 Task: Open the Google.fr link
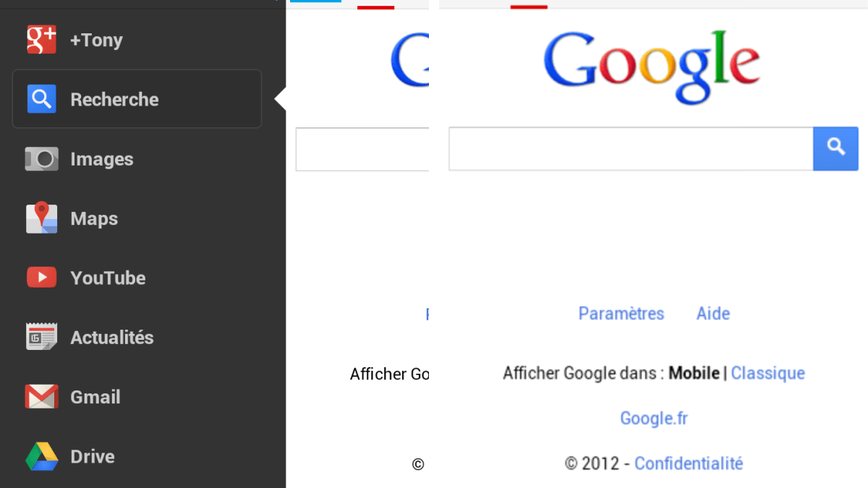[654, 419]
